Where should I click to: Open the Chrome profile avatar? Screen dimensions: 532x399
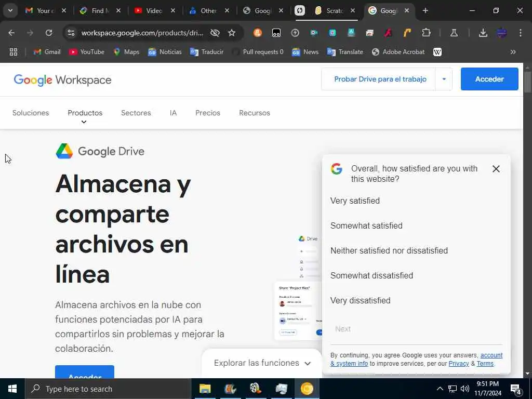(501, 33)
